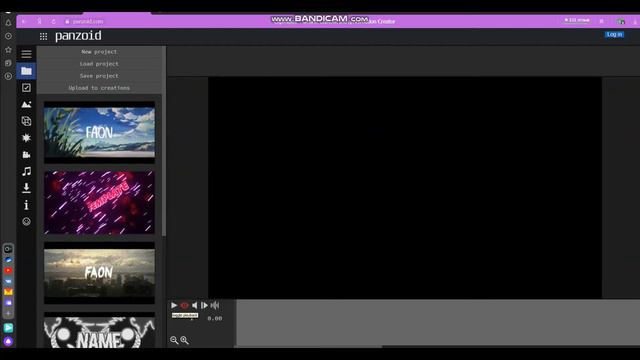This screenshot has width=640, height=360.
Task: Select the FAON cloudy city template thumbnail
Action: [99, 273]
